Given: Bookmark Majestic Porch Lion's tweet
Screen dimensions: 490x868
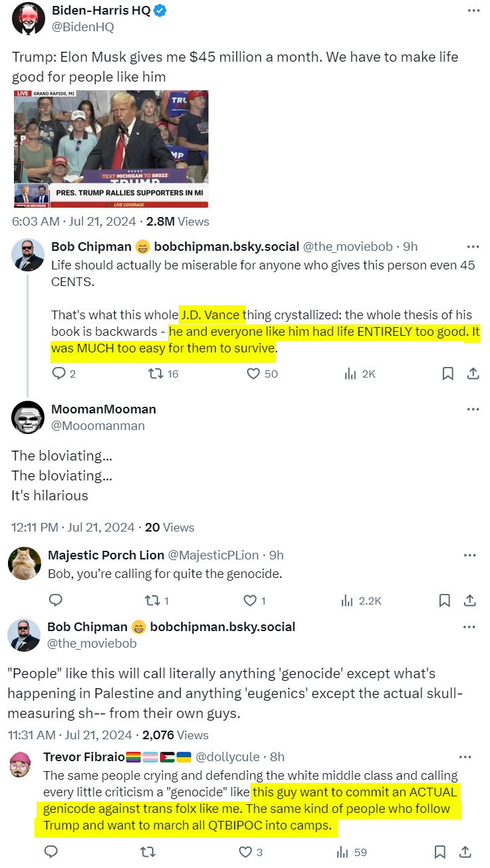Looking at the screenshot, I should (x=445, y=601).
